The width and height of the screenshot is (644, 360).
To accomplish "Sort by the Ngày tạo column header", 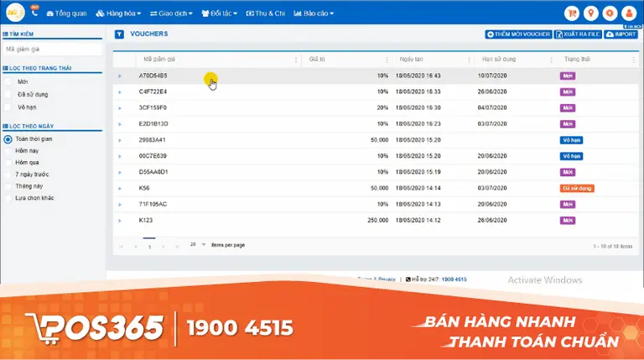I will pos(411,60).
